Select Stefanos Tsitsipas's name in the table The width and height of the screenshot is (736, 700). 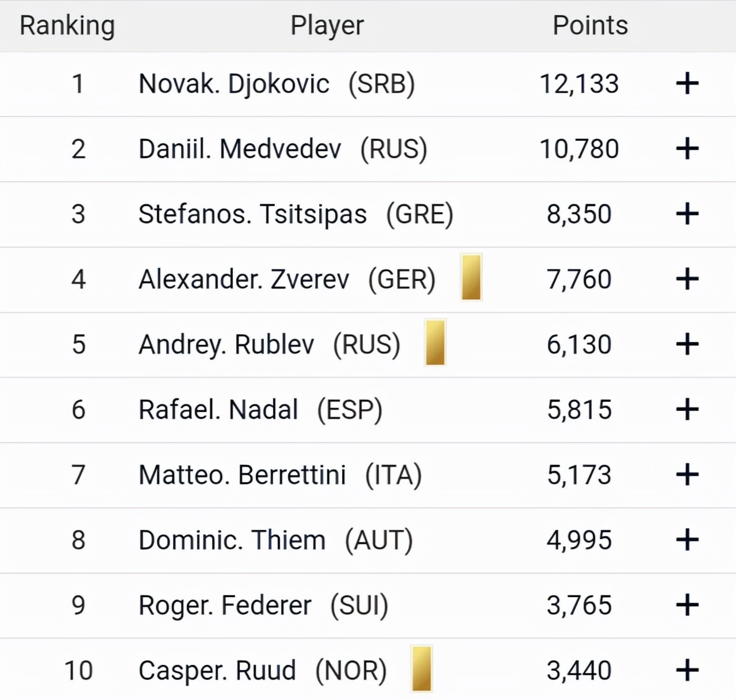252,214
